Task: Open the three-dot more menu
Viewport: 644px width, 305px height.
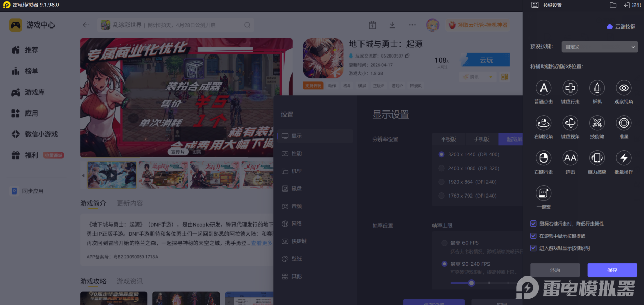Action: pyautogui.click(x=413, y=25)
